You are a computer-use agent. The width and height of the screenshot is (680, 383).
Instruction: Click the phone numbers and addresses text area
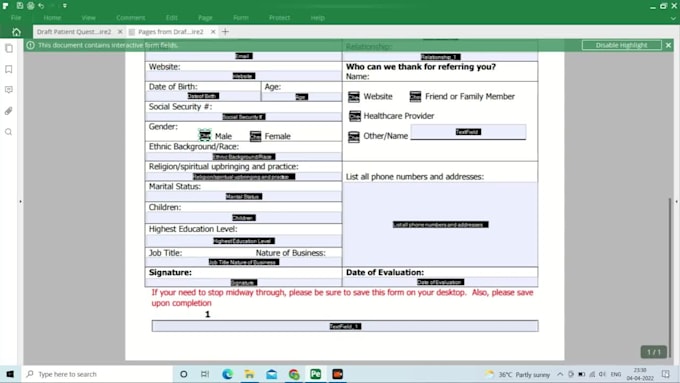[440, 224]
